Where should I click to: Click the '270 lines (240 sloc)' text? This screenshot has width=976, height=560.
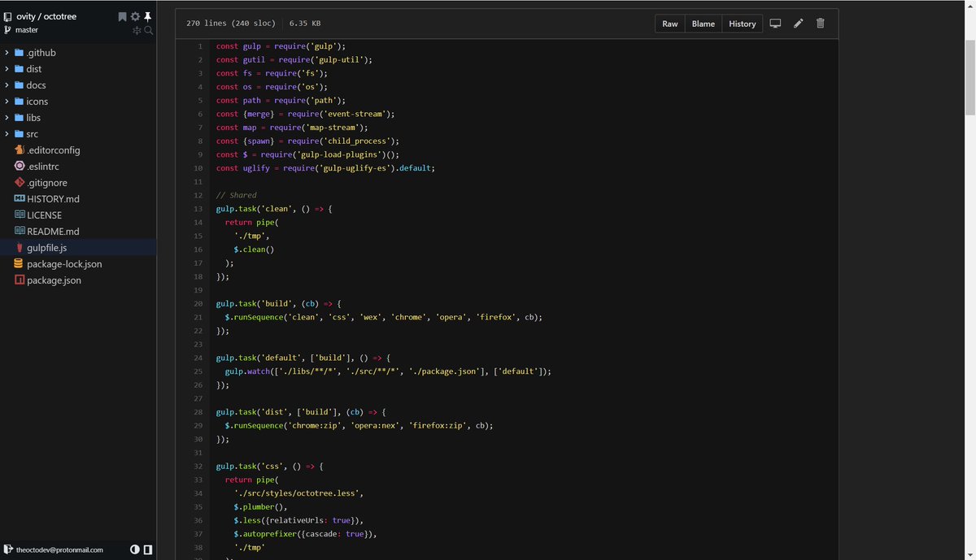pos(231,24)
